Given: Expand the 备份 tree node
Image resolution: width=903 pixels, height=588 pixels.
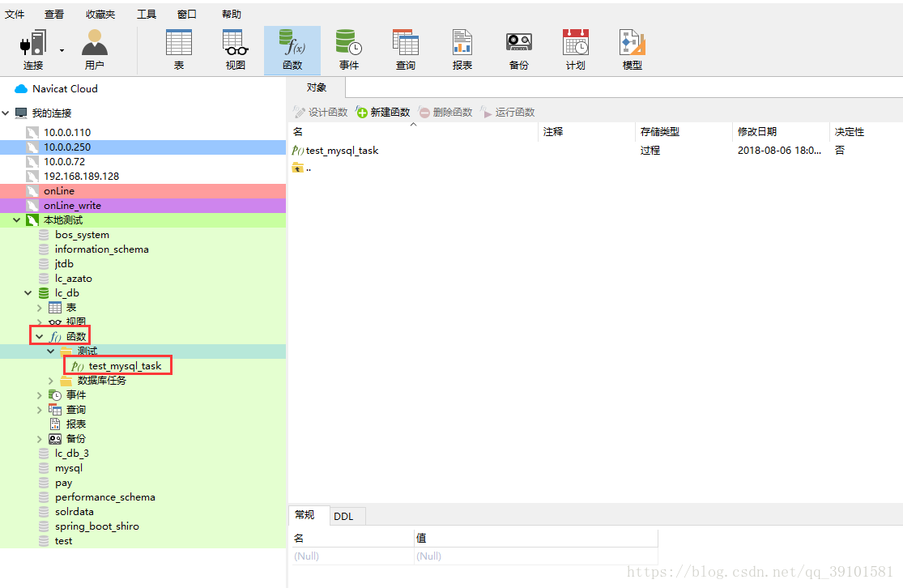Looking at the screenshot, I should coord(39,439).
